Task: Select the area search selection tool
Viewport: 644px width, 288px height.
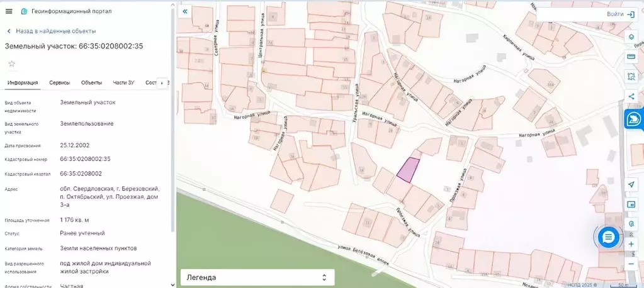Action: point(631,76)
